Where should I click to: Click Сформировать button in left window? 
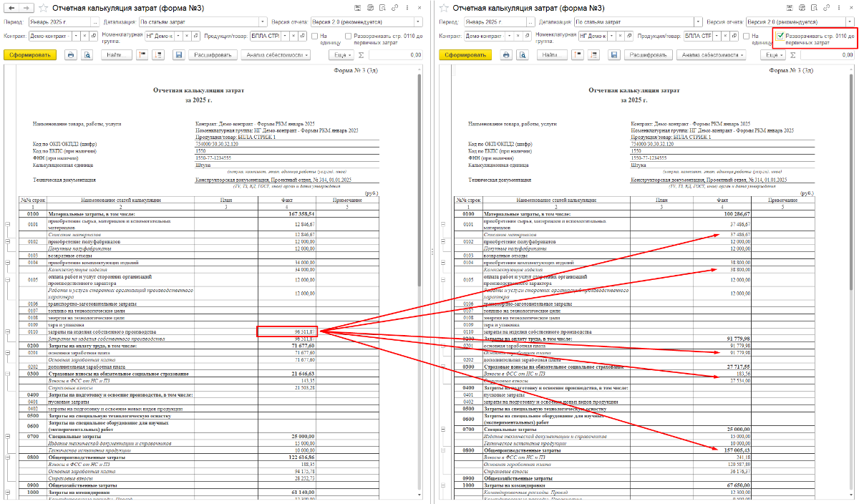pyautogui.click(x=29, y=54)
